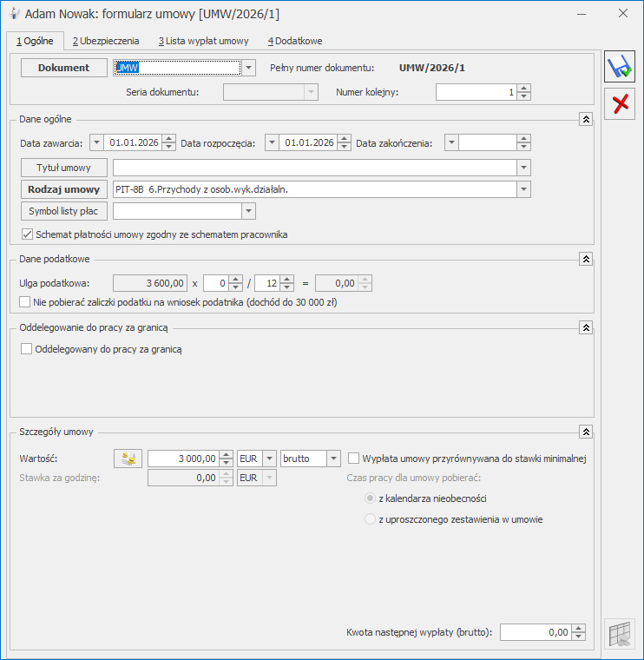Switch to the Ubezpieczenia tab
The width and height of the screenshot is (644, 660).
coord(106,41)
